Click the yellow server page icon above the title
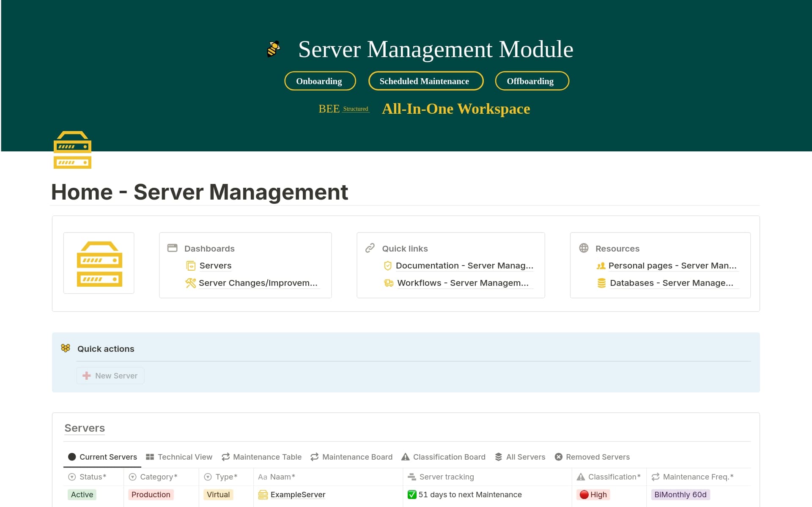The height and width of the screenshot is (507, 812). tap(72, 150)
